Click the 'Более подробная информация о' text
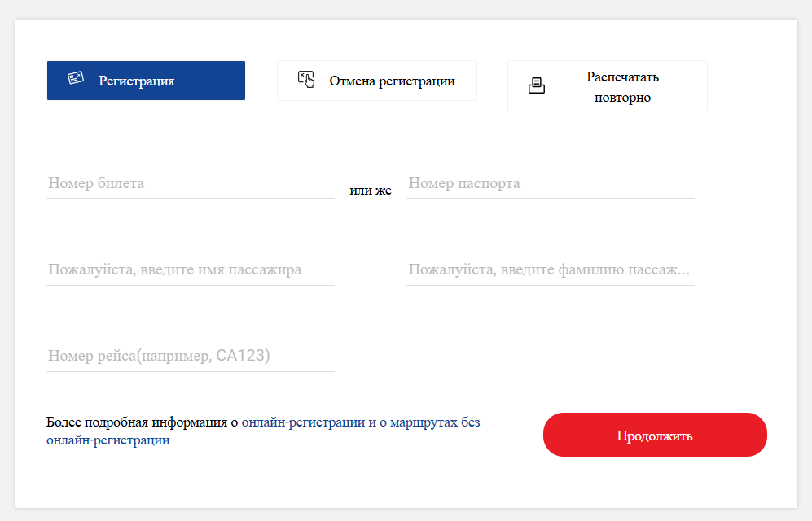The width and height of the screenshot is (812, 521). tap(142, 422)
